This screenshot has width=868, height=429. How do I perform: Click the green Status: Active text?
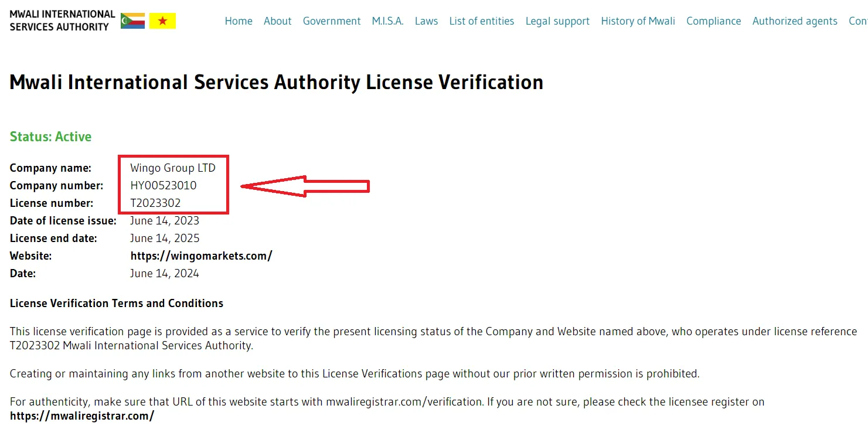(x=51, y=137)
